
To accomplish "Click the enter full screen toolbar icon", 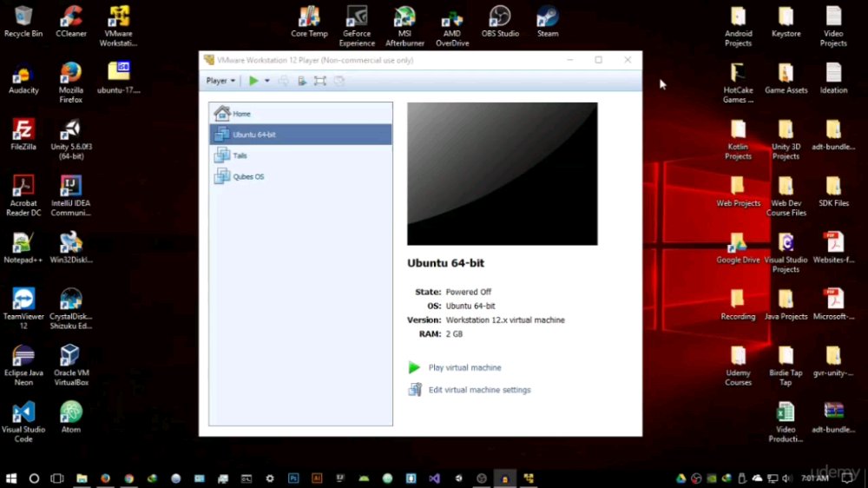I will click(320, 81).
